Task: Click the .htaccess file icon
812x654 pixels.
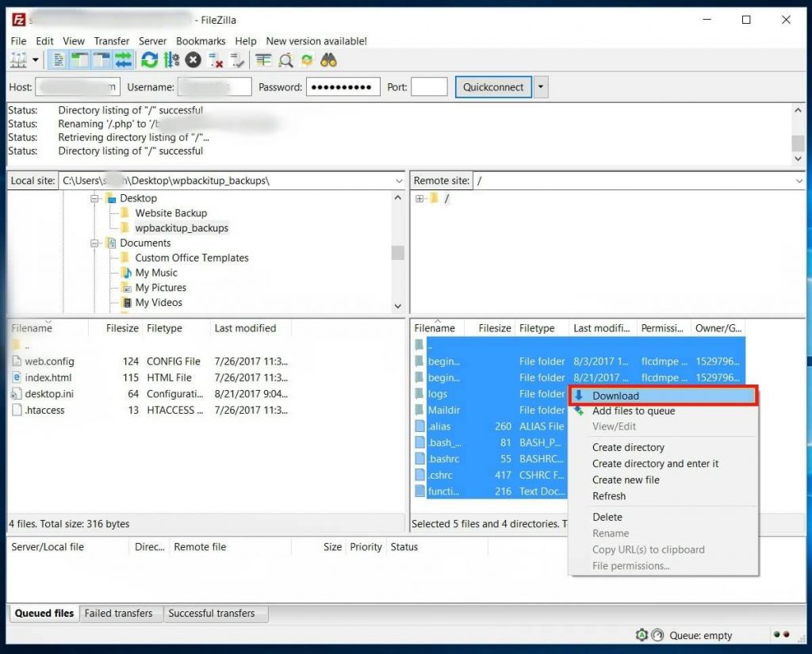Action: [17, 410]
